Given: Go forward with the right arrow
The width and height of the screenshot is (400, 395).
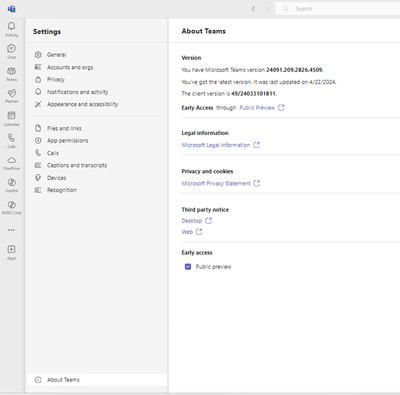Looking at the screenshot, I should (267, 9).
